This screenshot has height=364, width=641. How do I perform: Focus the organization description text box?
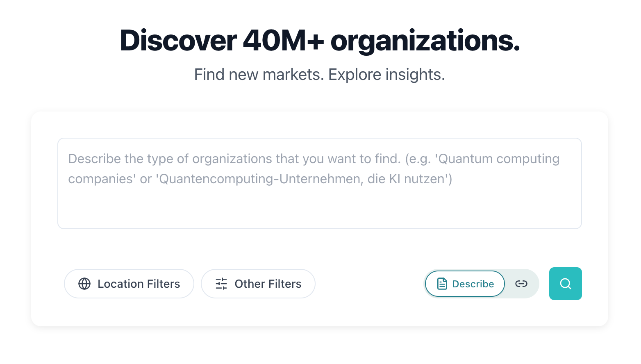[320, 183]
